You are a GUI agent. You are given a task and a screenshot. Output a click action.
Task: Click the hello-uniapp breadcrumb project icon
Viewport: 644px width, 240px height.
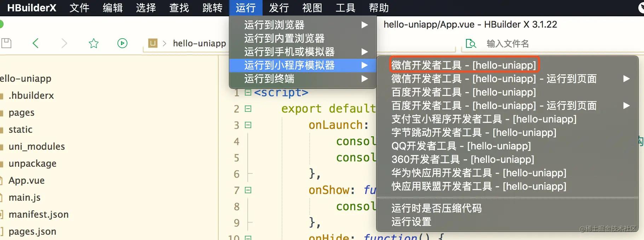[x=153, y=43]
